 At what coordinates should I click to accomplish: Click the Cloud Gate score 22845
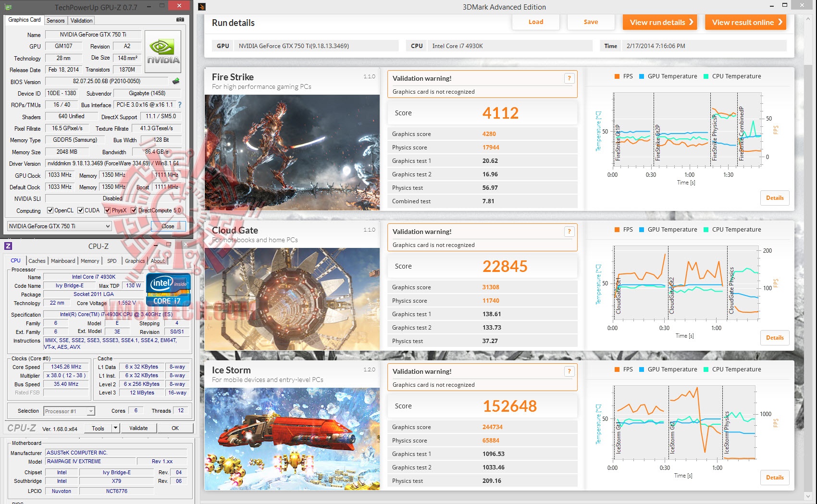point(505,266)
